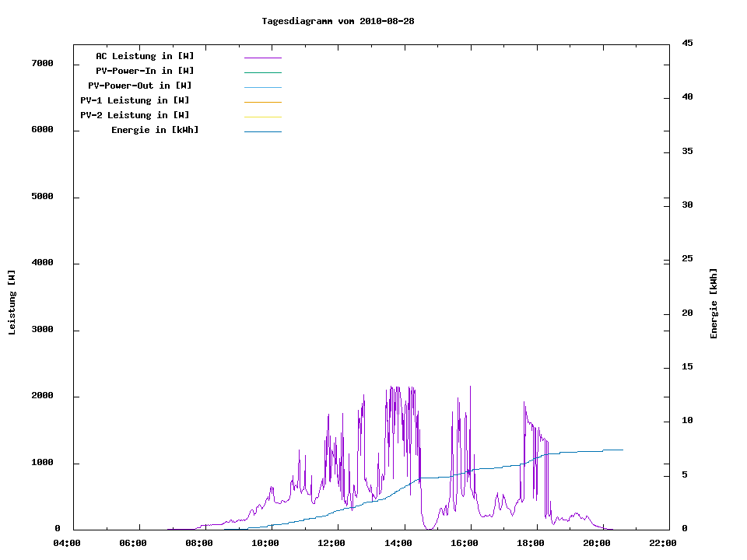The image size is (747, 560).
Task: Click the chart title Tagesdiagramm vom 2010-08-28
Action: (x=338, y=21)
